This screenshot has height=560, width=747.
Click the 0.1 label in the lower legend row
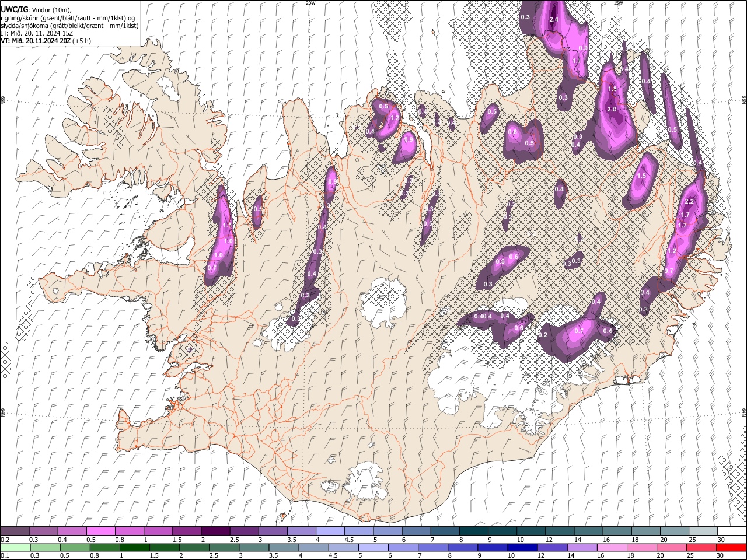tap(5, 556)
